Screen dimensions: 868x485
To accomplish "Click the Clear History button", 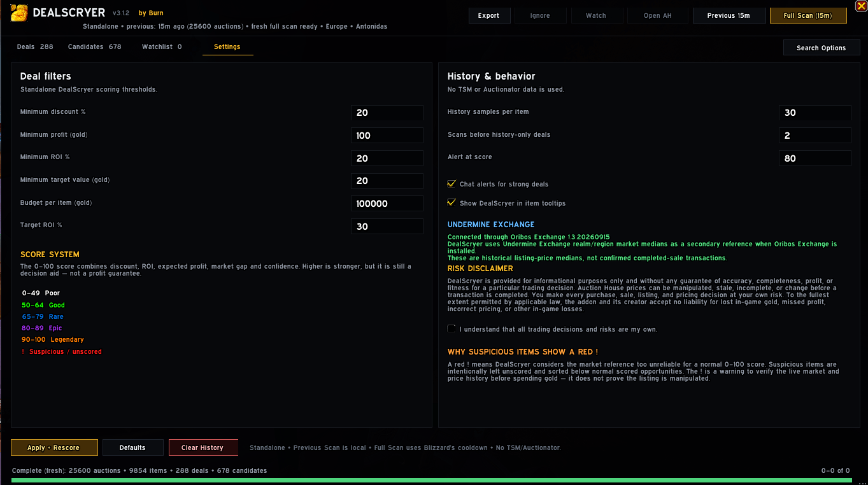I will pos(203,447).
